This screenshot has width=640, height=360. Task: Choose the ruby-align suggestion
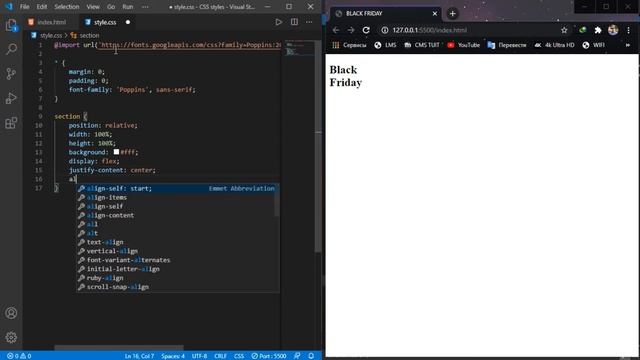(178, 278)
